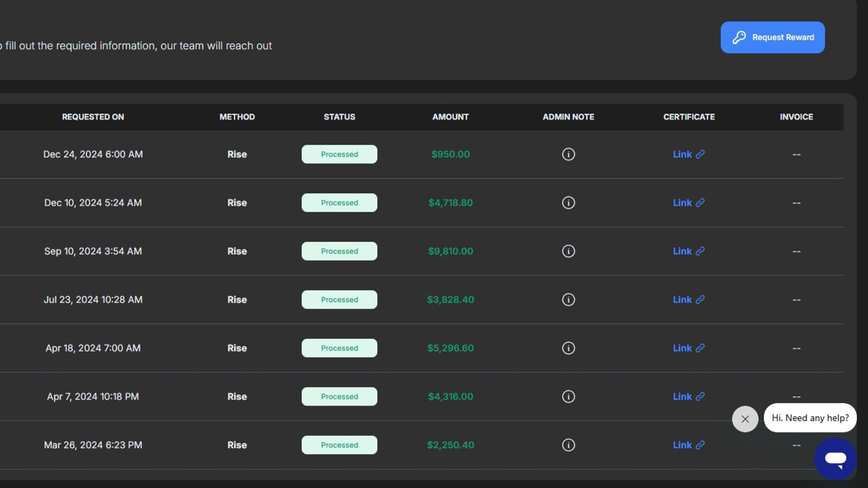This screenshot has width=868, height=488.
Task: Open certificate Link for Dec 24, 2024 payout
Action: pyautogui.click(x=689, y=154)
